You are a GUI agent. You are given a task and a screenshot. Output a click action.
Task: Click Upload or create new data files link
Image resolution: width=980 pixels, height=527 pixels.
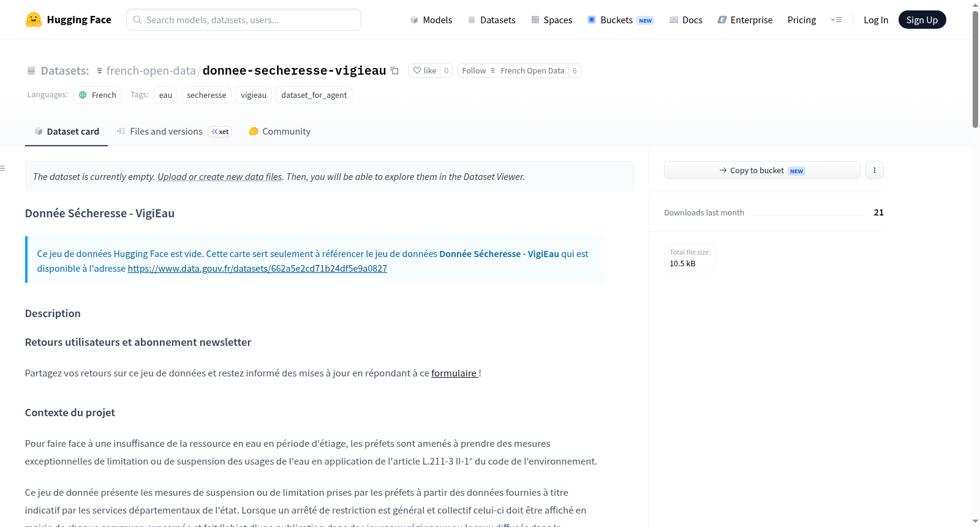click(x=220, y=176)
